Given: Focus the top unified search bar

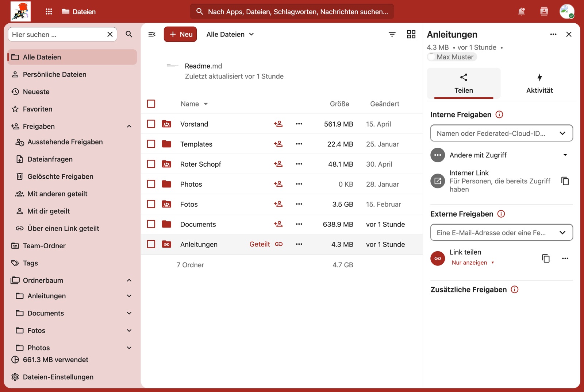Looking at the screenshot, I should [x=292, y=12].
